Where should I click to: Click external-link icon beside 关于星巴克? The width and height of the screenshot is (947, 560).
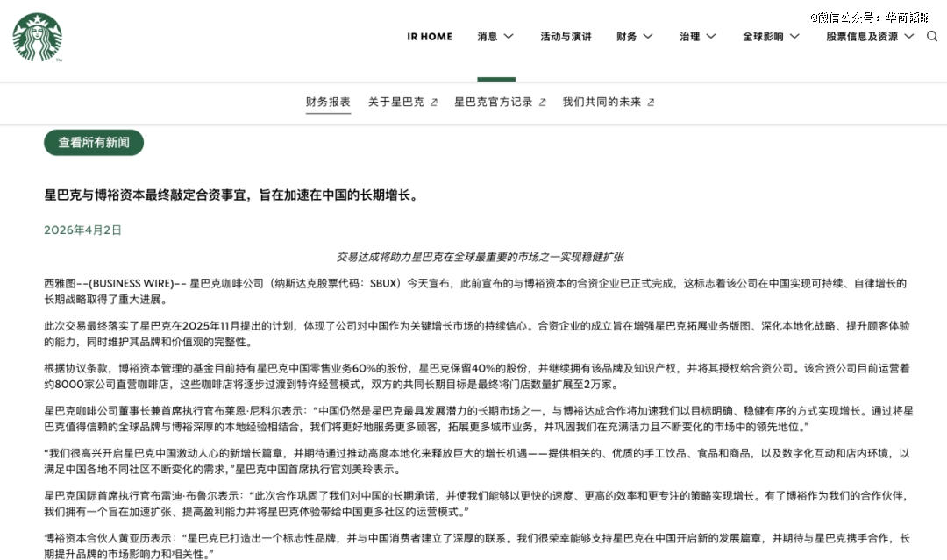434,103
